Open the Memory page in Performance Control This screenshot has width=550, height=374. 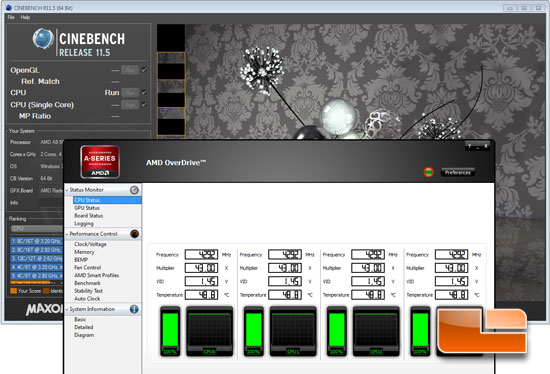[x=84, y=252]
